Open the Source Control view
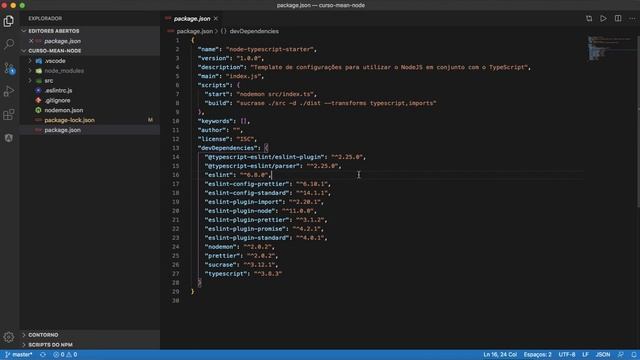This screenshot has height=360, width=640. pyautogui.click(x=9, y=68)
